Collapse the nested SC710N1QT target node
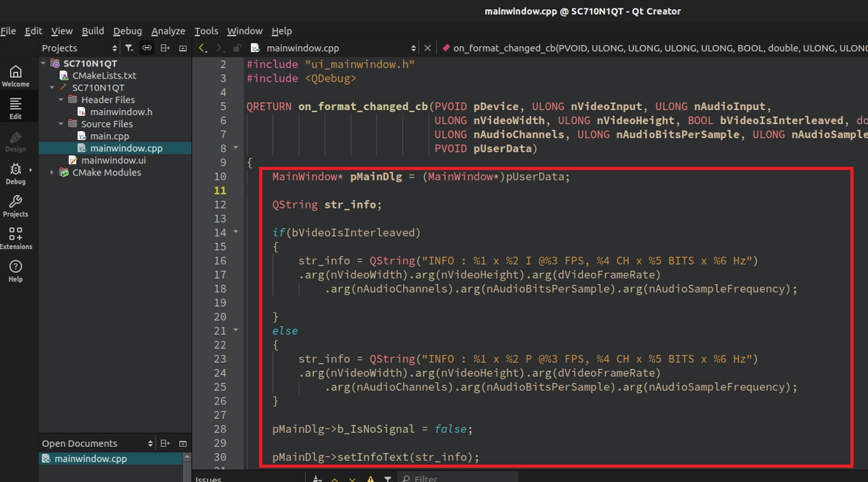Screen dimensions: 868x482 coord(52,88)
